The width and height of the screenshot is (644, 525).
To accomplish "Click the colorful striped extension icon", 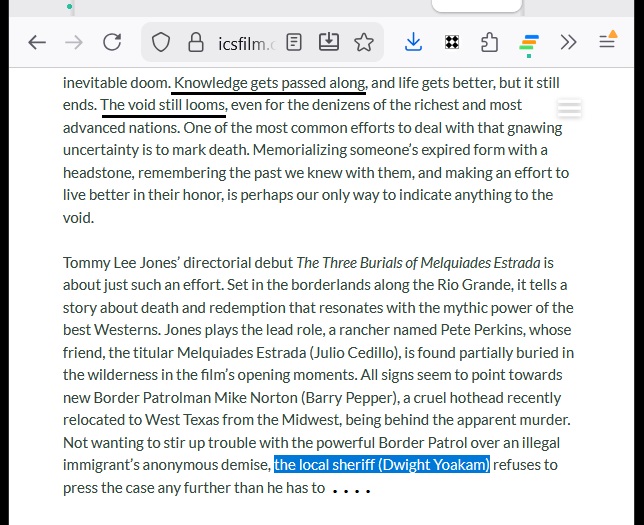I will click(529, 44).
